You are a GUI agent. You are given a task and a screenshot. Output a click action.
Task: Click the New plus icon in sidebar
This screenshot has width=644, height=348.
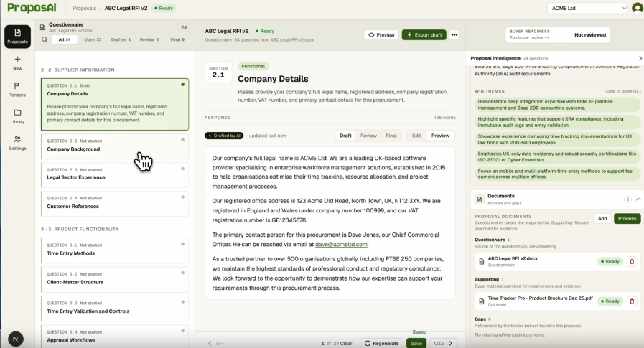coord(17,59)
